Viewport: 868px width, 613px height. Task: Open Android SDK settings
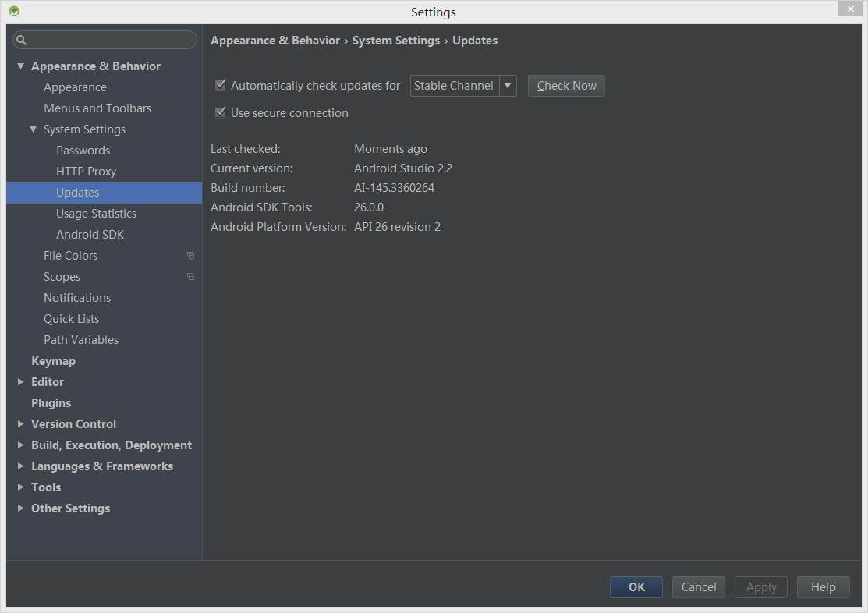click(90, 234)
